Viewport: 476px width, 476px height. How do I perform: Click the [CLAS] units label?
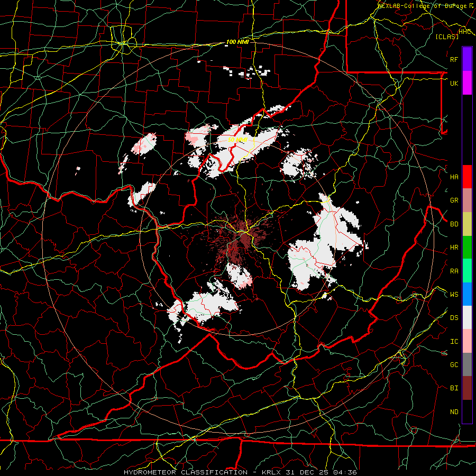click(447, 36)
